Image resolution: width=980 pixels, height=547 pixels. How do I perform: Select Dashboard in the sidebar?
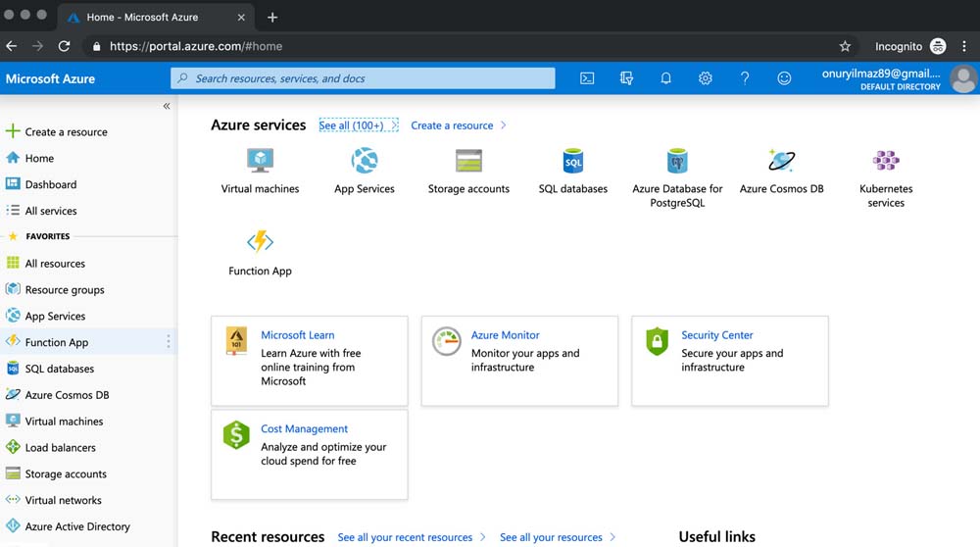click(51, 184)
